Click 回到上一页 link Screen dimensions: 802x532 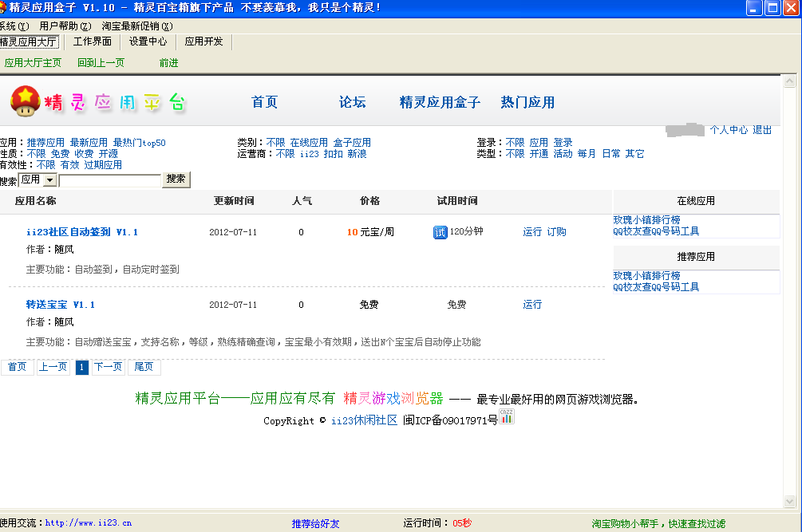(x=101, y=63)
